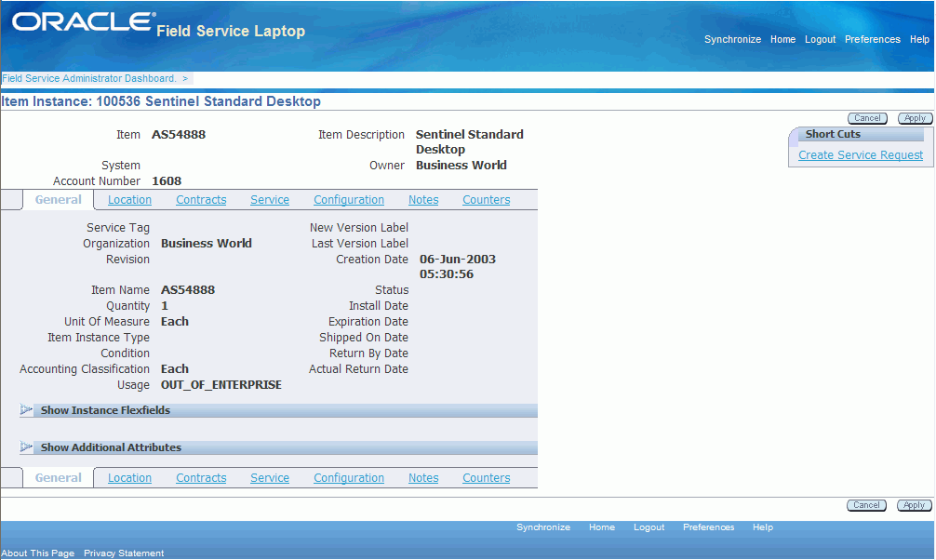936x560 pixels.
Task: Go to Home in footer
Action: pyautogui.click(x=602, y=527)
